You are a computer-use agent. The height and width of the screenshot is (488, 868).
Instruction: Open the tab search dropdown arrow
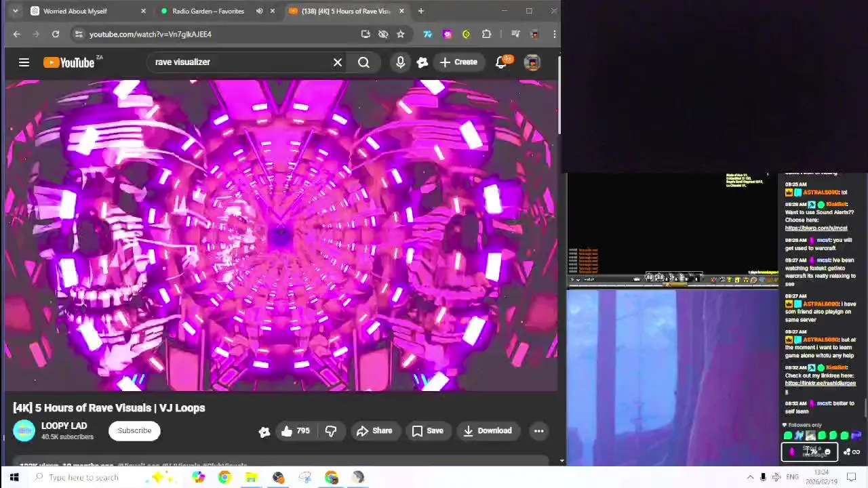point(15,11)
